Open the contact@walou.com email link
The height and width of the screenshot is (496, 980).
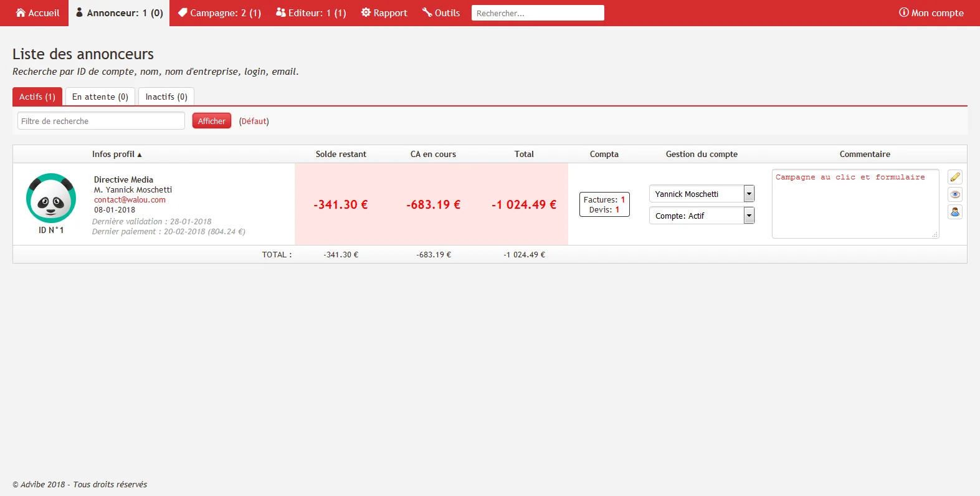[130, 200]
